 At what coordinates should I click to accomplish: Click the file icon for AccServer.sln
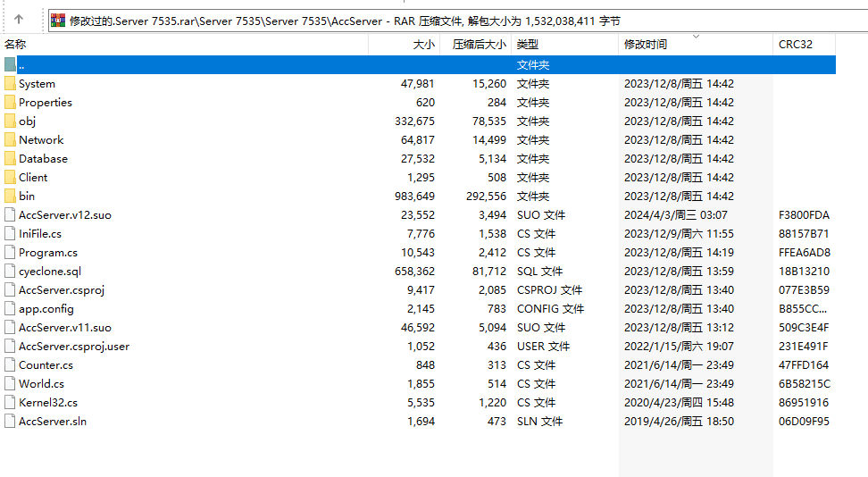(x=10, y=422)
